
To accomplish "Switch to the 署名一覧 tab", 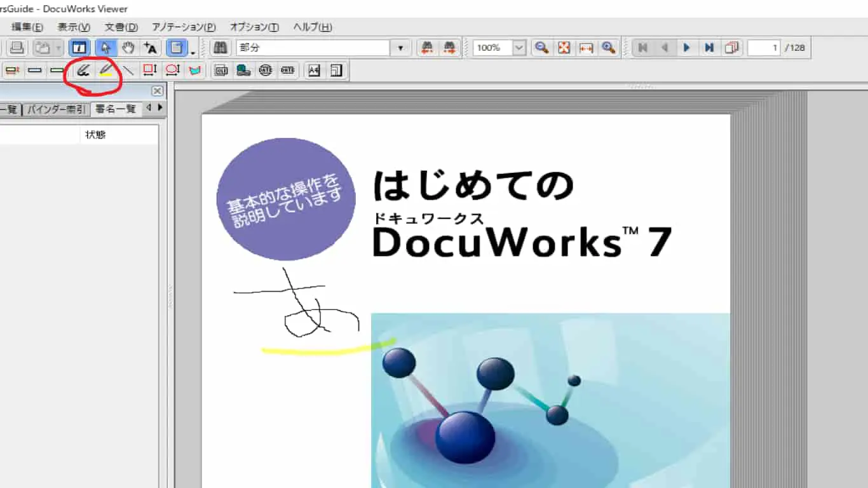I will [115, 109].
